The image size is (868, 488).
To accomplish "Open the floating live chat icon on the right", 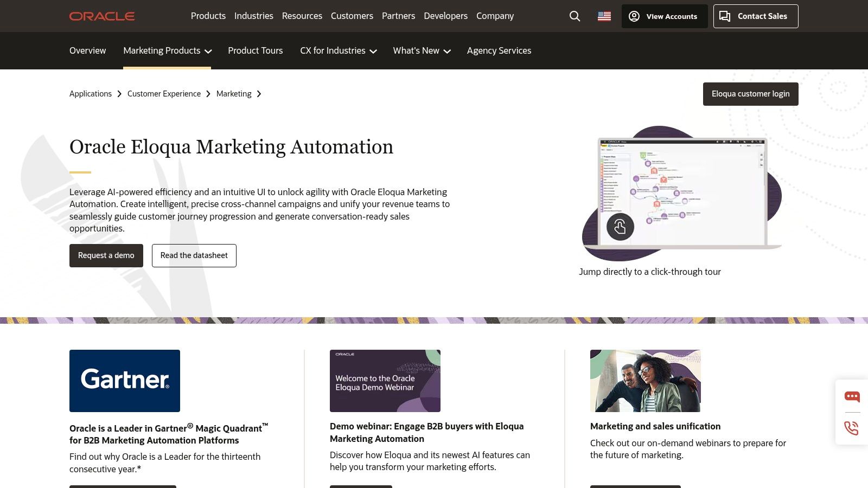I will [x=852, y=396].
